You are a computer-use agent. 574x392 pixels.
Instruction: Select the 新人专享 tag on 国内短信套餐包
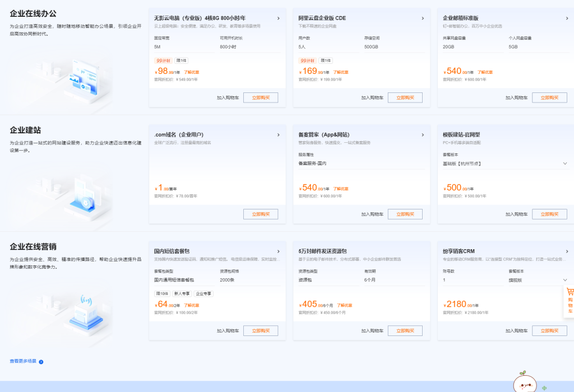pyautogui.click(x=181, y=293)
